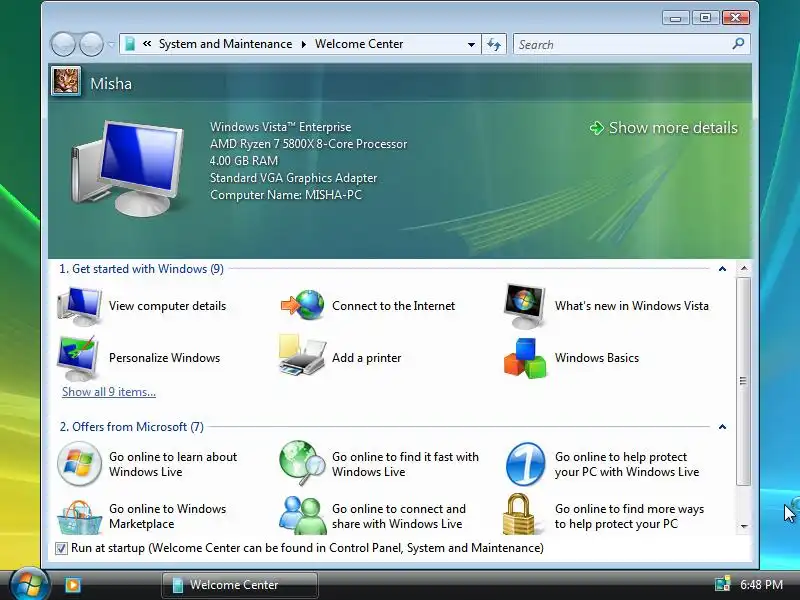Click the System and Maintenance breadcrumb
The height and width of the screenshot is (600, 800).
pos(226,44)
